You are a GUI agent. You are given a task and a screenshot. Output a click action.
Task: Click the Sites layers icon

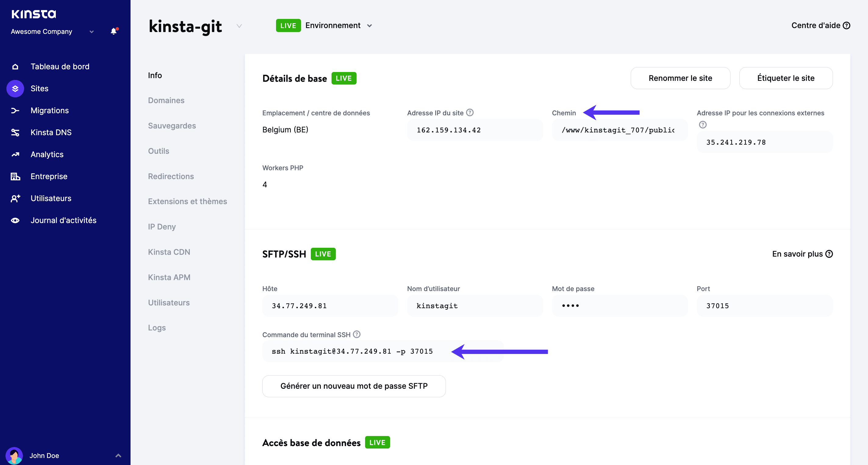click(15, 88)
